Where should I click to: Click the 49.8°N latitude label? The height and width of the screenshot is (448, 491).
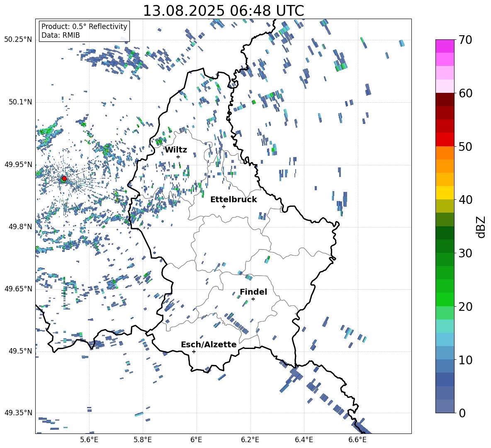coord(20,227)
